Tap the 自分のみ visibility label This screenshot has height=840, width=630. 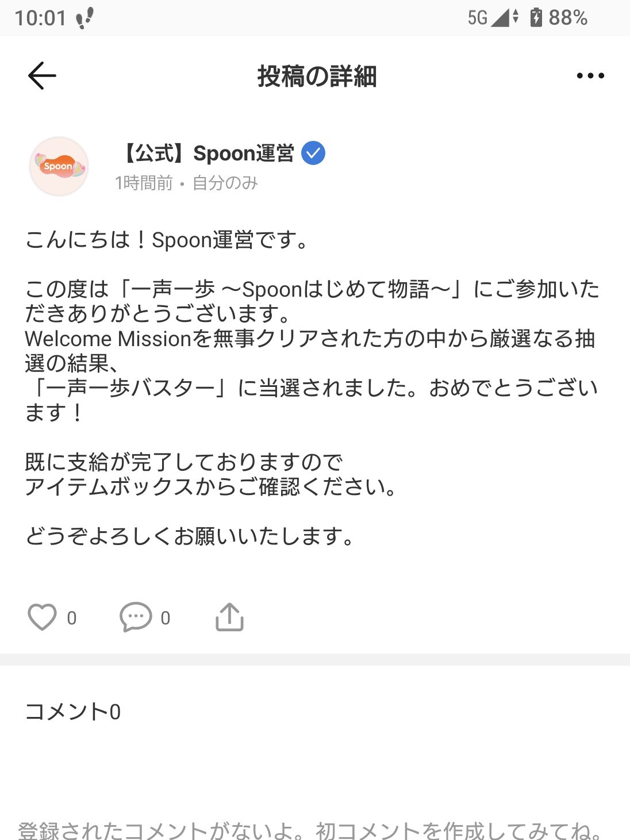(x=225, y=183)
